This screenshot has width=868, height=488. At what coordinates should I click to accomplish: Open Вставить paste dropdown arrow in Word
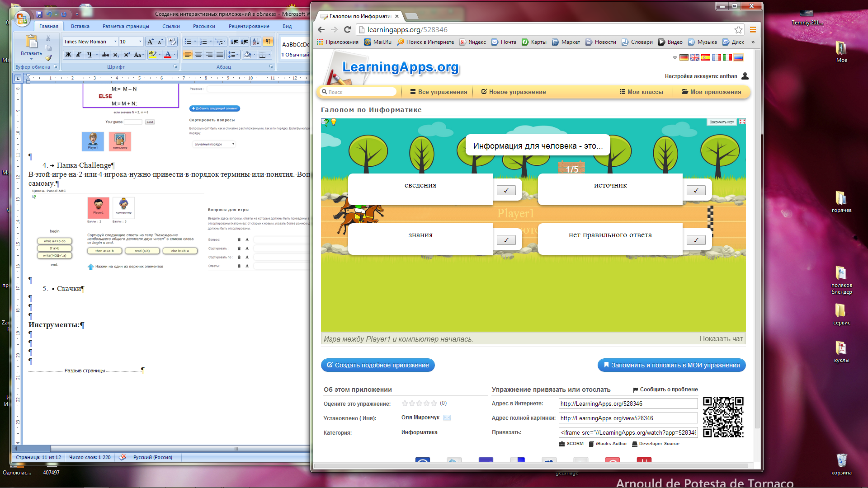point(31,59)
